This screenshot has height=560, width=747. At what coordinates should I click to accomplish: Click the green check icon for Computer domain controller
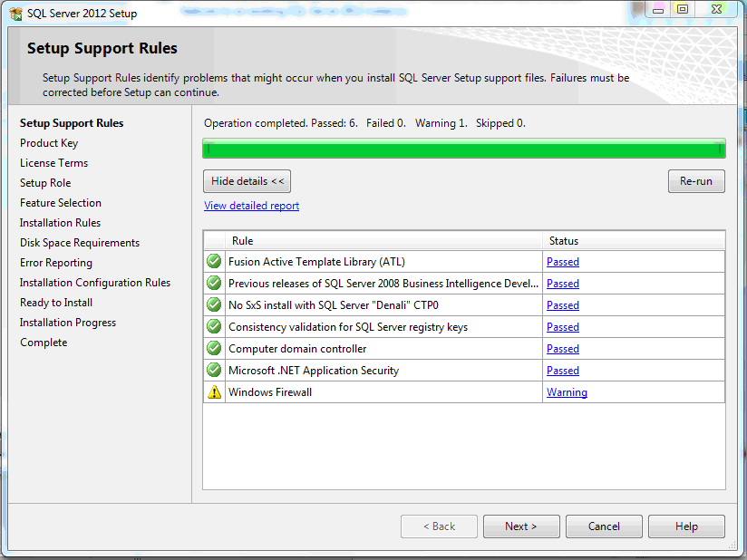214,349
